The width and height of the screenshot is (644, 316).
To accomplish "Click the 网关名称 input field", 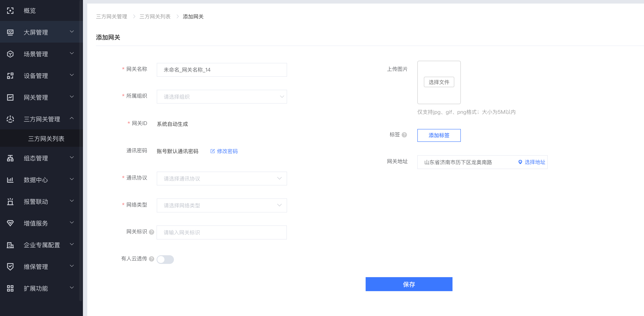I will point(222,70).
